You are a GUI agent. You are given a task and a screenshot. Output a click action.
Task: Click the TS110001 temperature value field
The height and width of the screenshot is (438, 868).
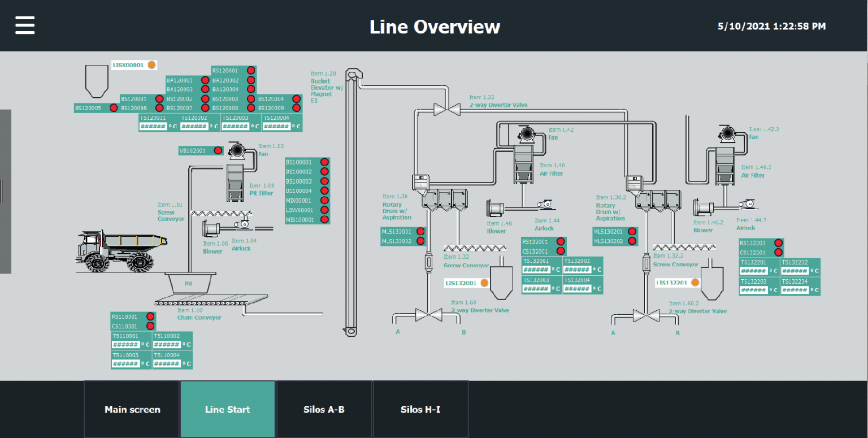[x=125, y=345]
